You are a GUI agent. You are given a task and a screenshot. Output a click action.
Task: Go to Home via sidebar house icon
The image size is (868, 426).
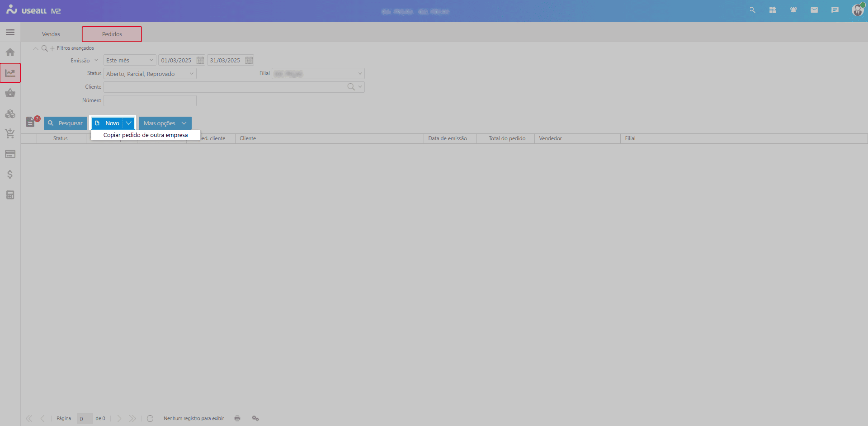tap(10, 52)
